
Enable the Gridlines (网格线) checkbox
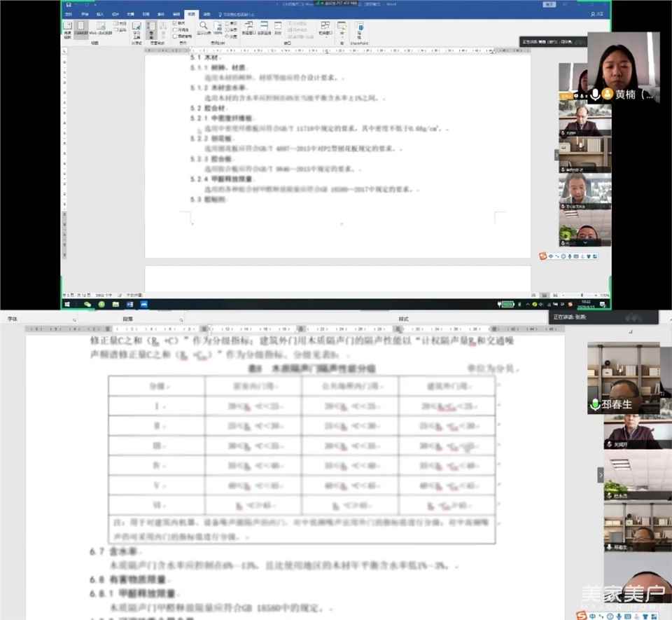[x=175, y=29]
